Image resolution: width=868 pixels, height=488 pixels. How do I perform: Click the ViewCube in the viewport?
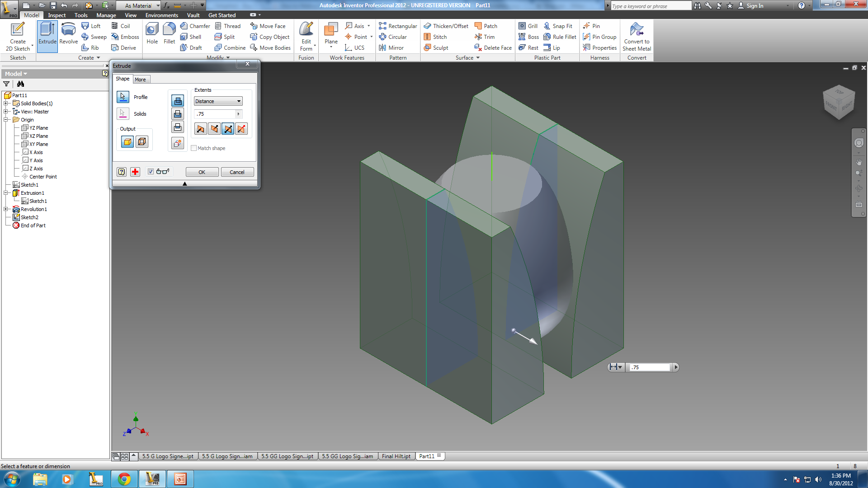(839, 103)
